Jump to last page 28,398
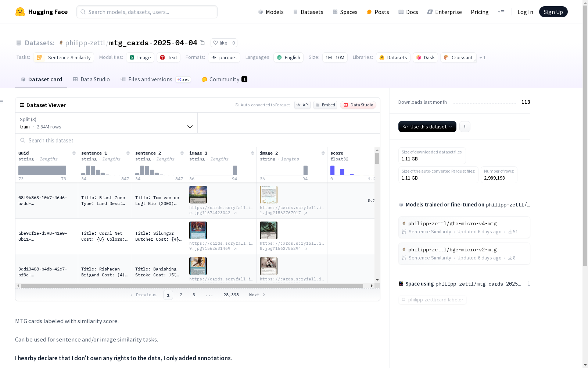The height and width of the screenshot is (368, 588). point(231,295)
